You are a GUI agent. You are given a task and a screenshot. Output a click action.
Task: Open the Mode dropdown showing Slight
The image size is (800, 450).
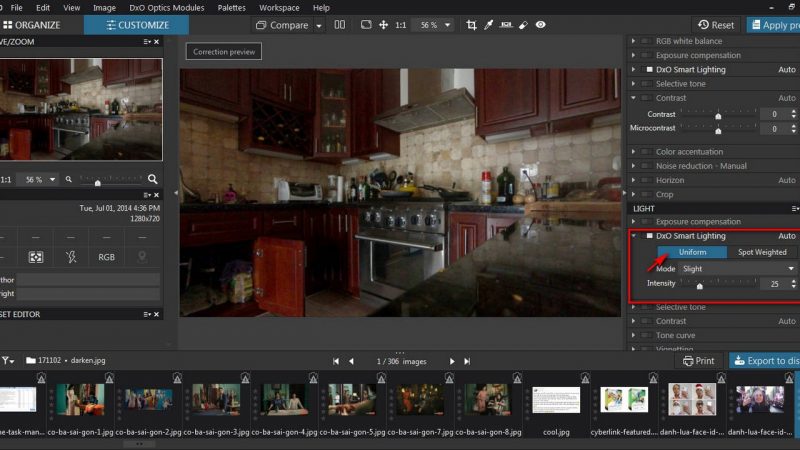(738, 269)
